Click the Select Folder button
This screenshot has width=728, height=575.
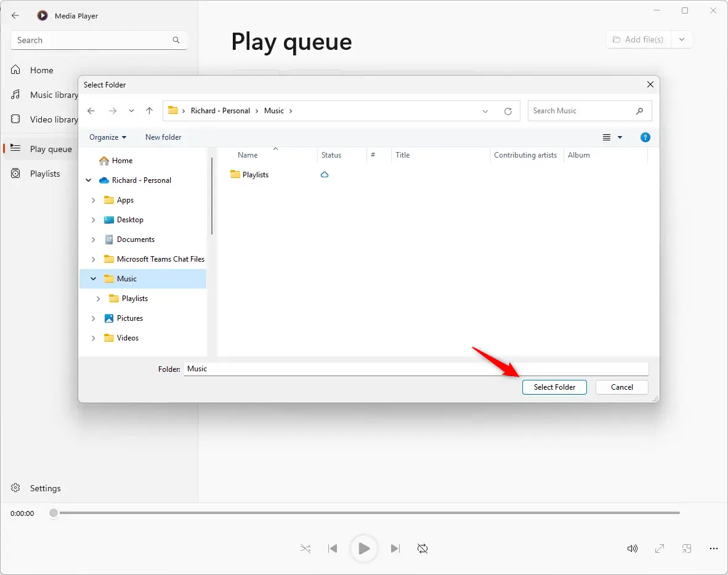point(554,387)
